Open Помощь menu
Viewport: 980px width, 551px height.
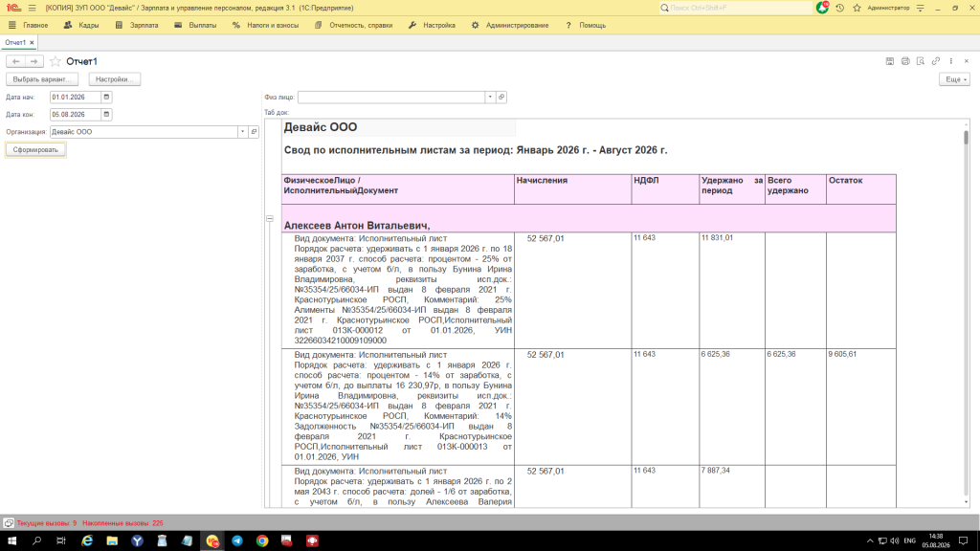pos(586,26)
